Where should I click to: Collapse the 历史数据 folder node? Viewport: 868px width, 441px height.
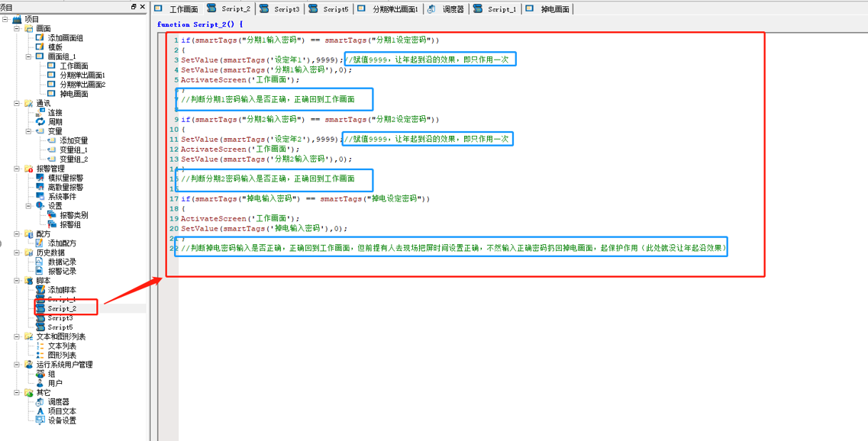[17, 253]
